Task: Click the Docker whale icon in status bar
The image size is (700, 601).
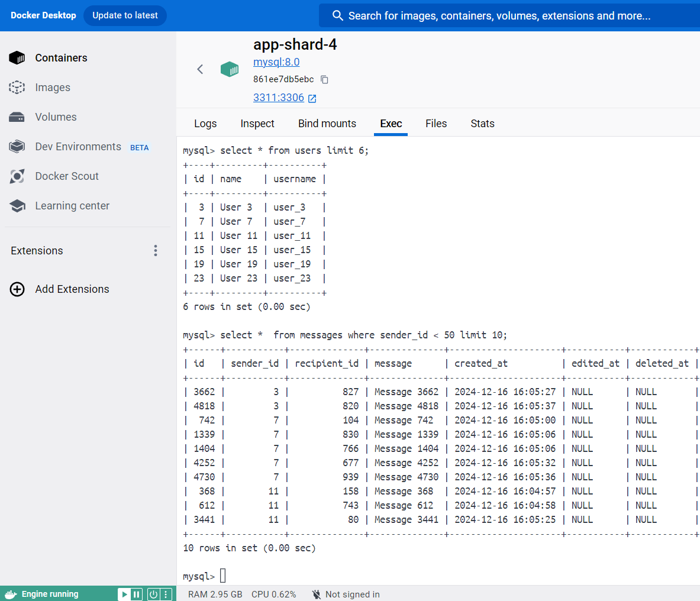Action: [x=11, y=594]
